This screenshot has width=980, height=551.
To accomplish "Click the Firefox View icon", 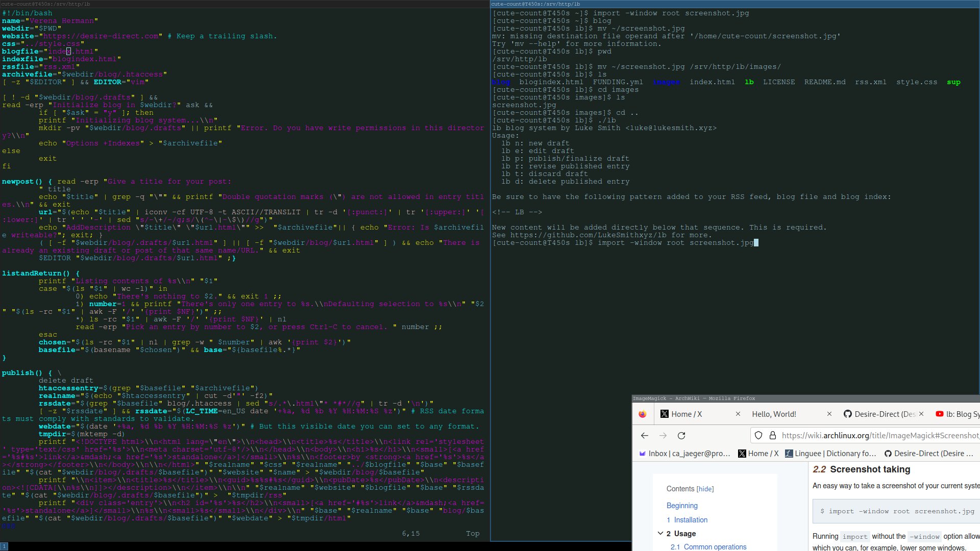I will click(643, 414).
